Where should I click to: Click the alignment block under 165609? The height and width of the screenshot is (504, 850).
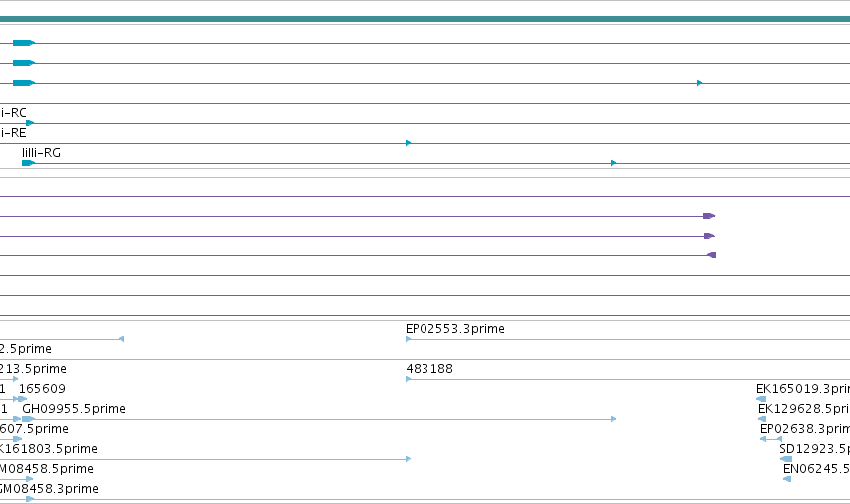point(22,399)
